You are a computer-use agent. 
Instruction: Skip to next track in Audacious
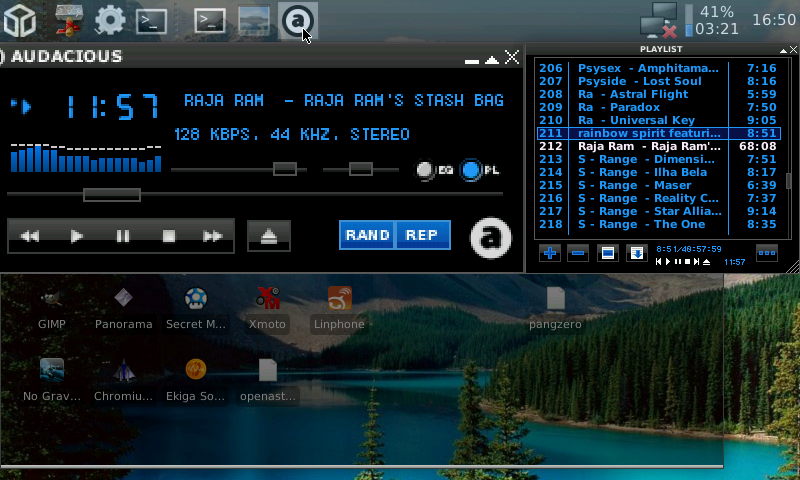(x=212, y=236)
